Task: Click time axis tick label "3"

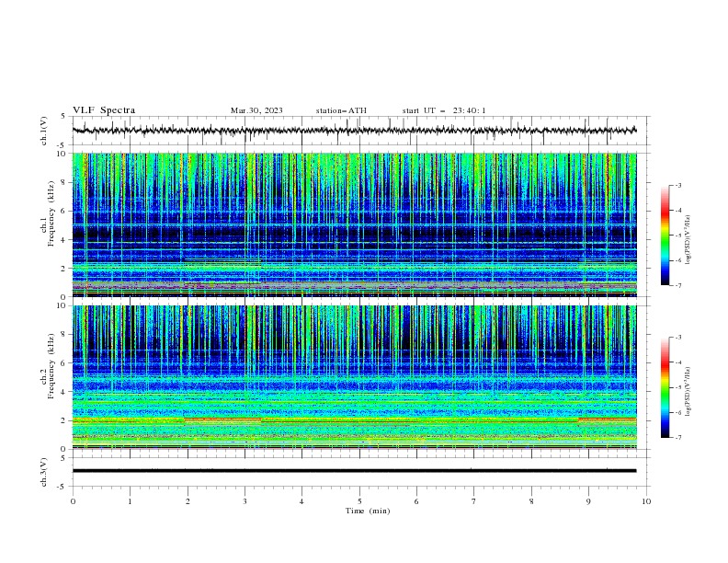Action: point(245,501)
